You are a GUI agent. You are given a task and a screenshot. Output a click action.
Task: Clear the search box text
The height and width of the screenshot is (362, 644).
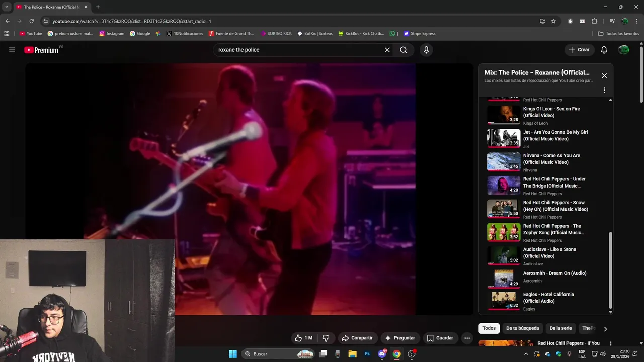[x=387, y=50]
